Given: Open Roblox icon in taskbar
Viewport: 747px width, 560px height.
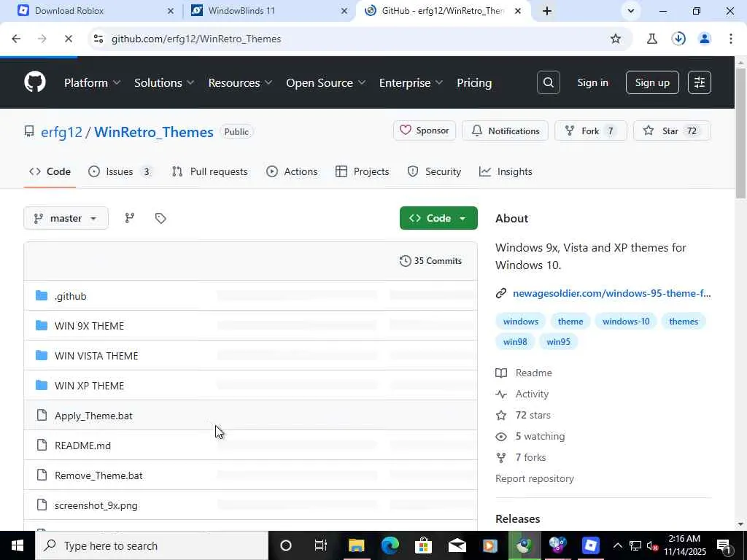Looking at the screenshot, I should tap(591, 545).
